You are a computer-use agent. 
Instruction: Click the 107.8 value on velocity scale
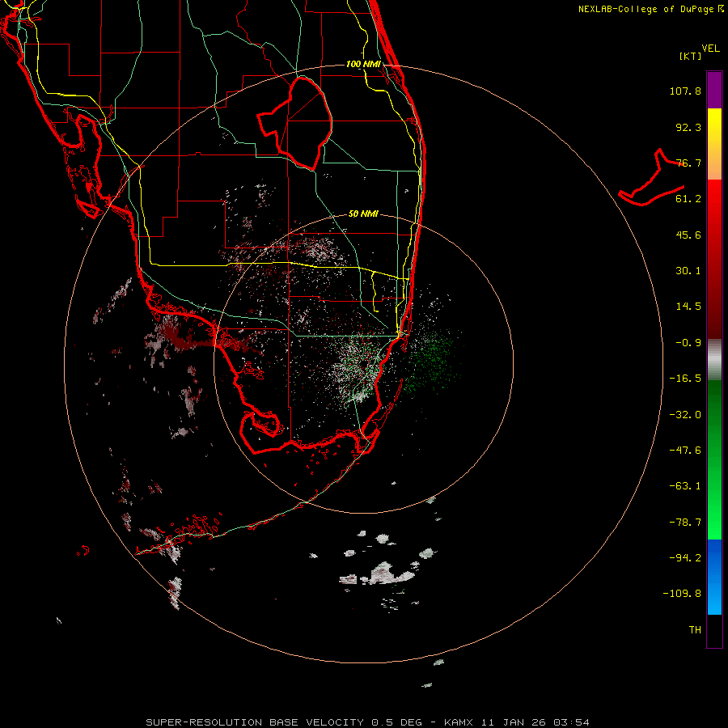(685, 91)
